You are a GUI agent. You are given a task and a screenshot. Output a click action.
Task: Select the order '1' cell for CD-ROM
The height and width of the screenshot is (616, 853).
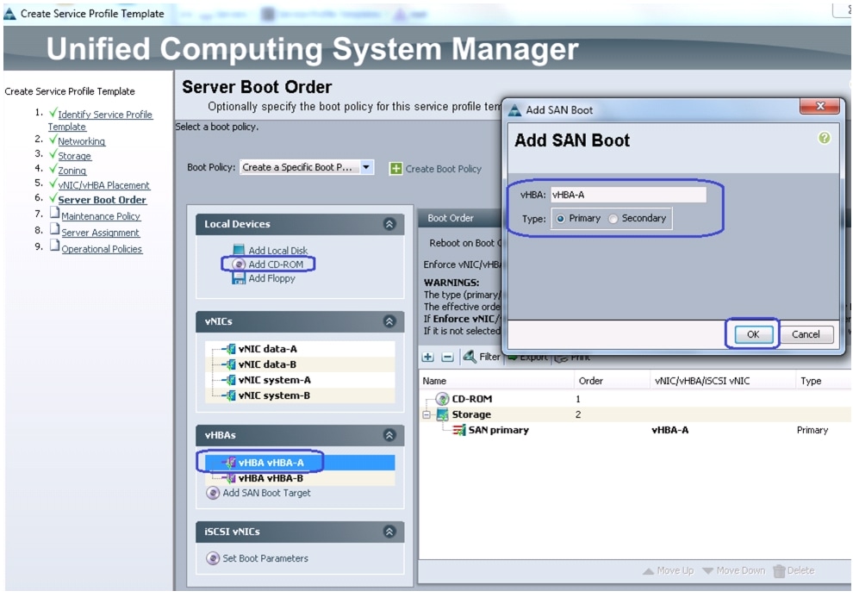tap(578, 399)
